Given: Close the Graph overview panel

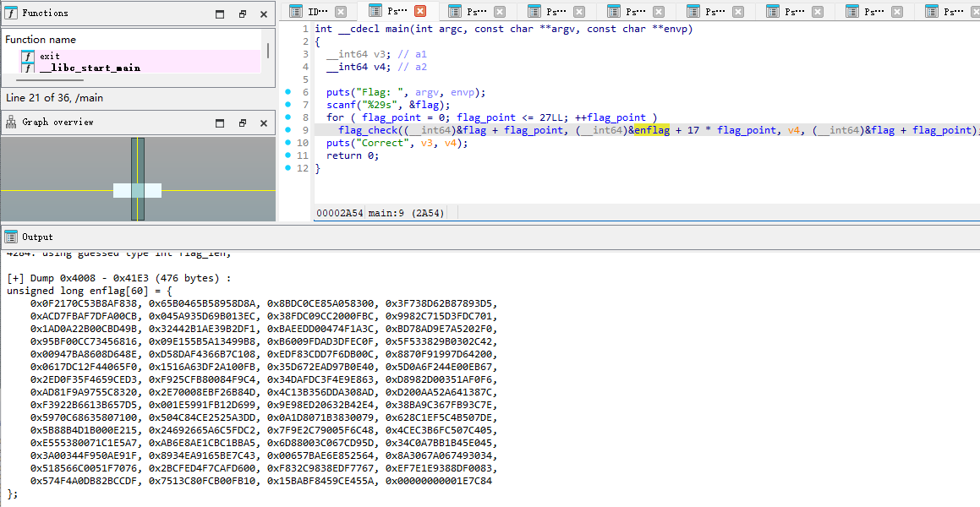Looking at the screenshot, I should coord(264,123).
